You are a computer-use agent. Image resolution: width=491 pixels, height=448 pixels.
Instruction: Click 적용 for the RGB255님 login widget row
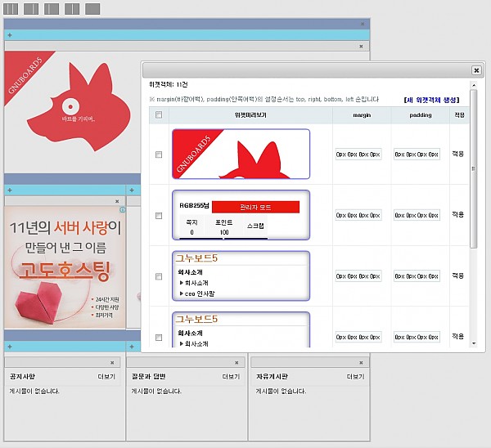pyautogui.click(x=457, y=215)
